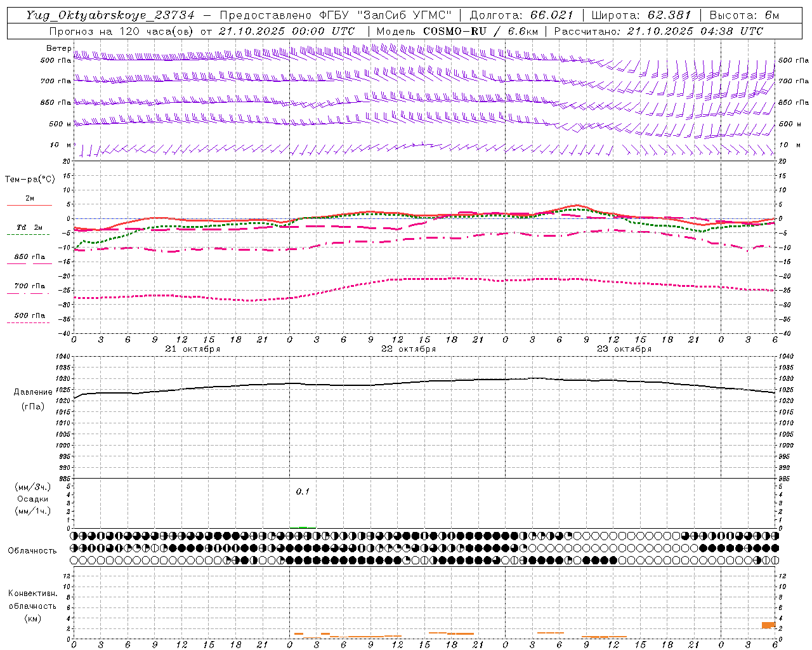Click the Рассчитано: 21.10.2025 04:38 UTC text
Viewport: 812px width, 650px height.
[658, 31]
